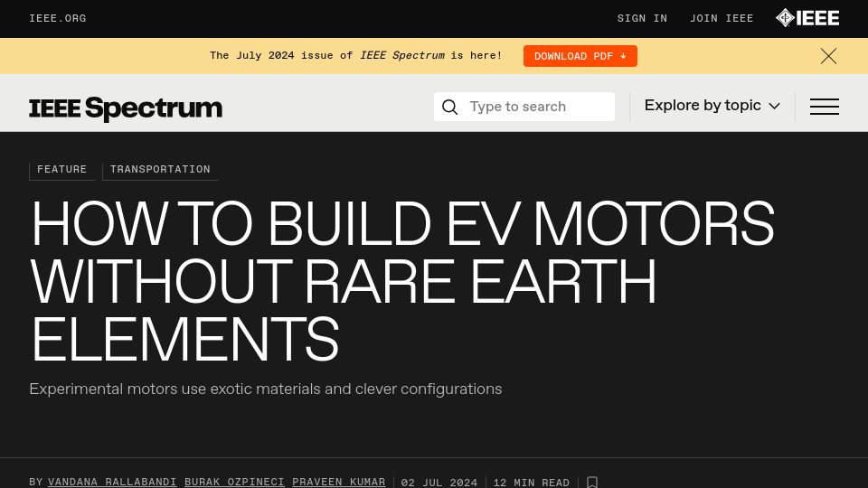
Task: Bookmark this article
Action: (x=591, y=483)
